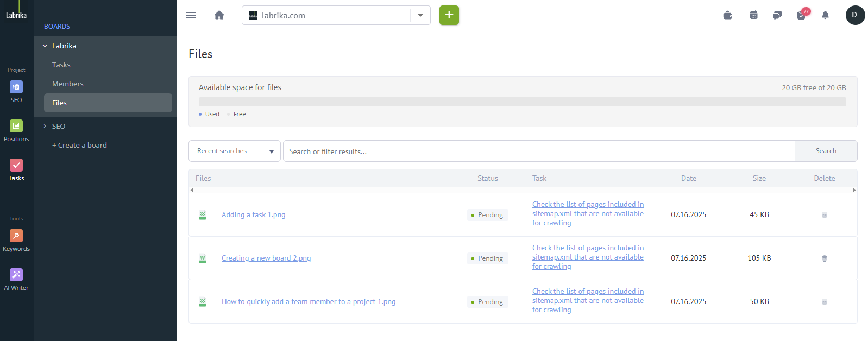The height and width of the screenshot is (341, 868).
Task: Delete the Adding a task 1.png file
Action: pos(824,215)
